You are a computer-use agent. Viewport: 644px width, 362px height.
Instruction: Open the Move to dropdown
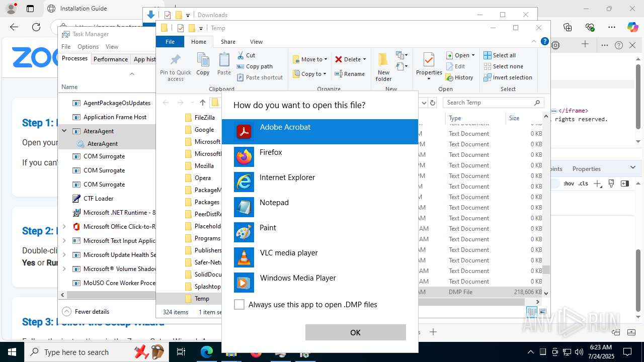coord(310,59)
